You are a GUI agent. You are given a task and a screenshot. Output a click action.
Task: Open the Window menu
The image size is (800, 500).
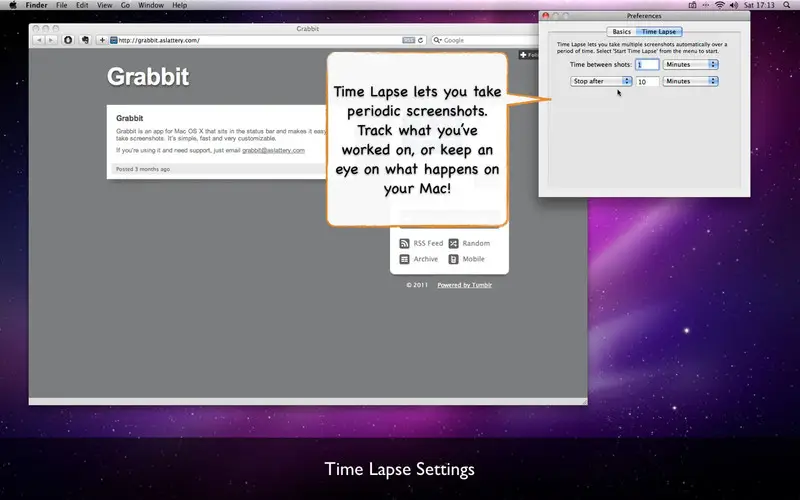pyautogui.click(x=151, y=5)
